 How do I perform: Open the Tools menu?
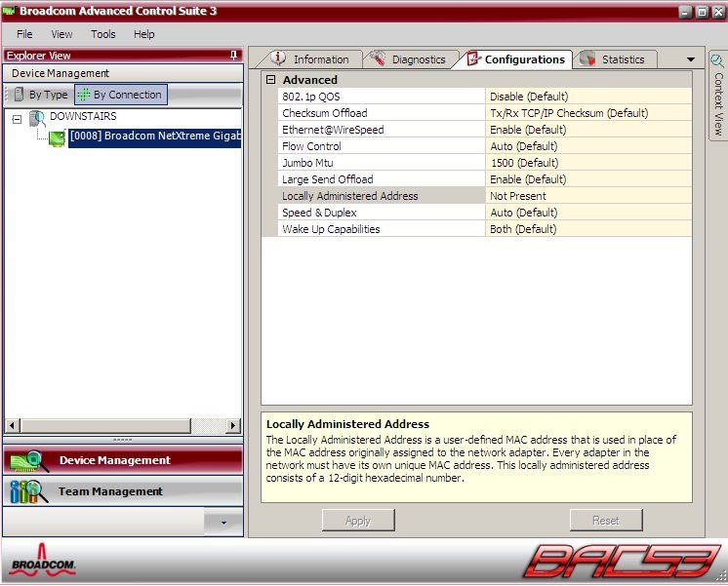coord(103,34)
